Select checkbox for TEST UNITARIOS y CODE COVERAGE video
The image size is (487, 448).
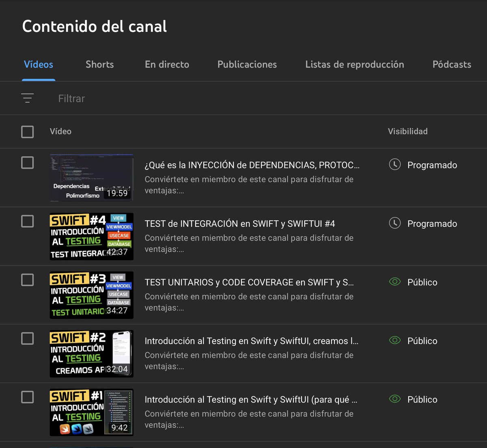[x=27, y=280]
